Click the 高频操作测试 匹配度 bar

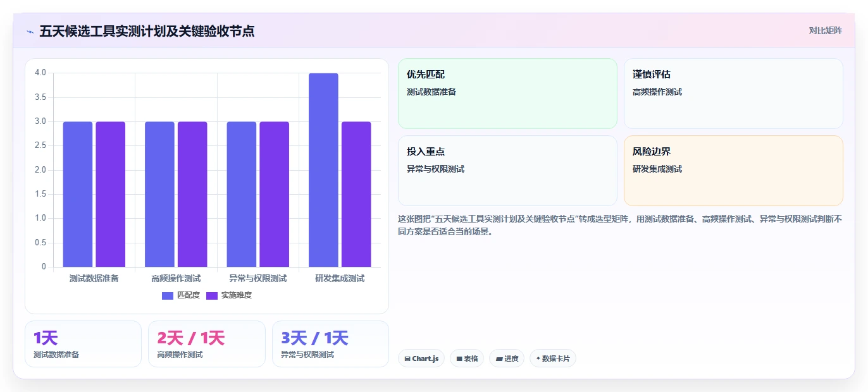coord(159,194)
